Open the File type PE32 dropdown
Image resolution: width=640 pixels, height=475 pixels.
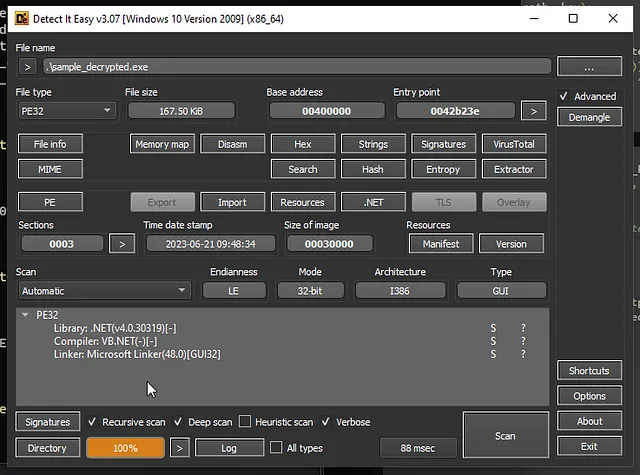click(67, 111)
